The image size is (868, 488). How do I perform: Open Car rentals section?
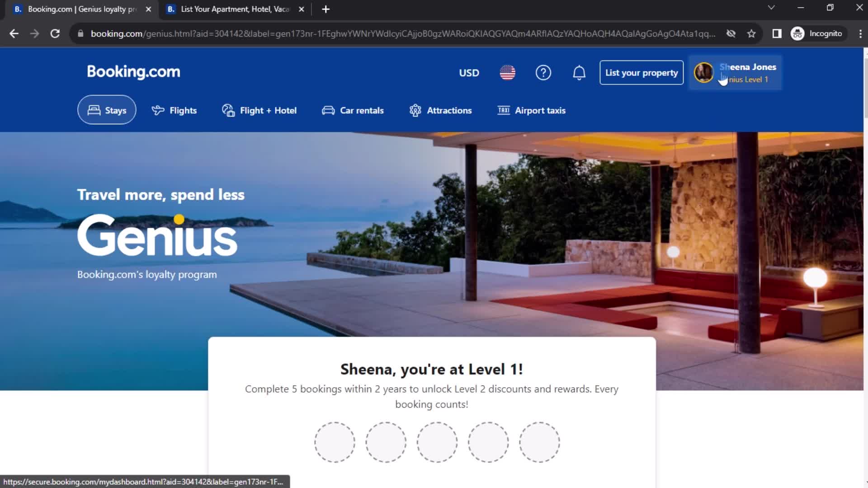click(x=353, y=110)
